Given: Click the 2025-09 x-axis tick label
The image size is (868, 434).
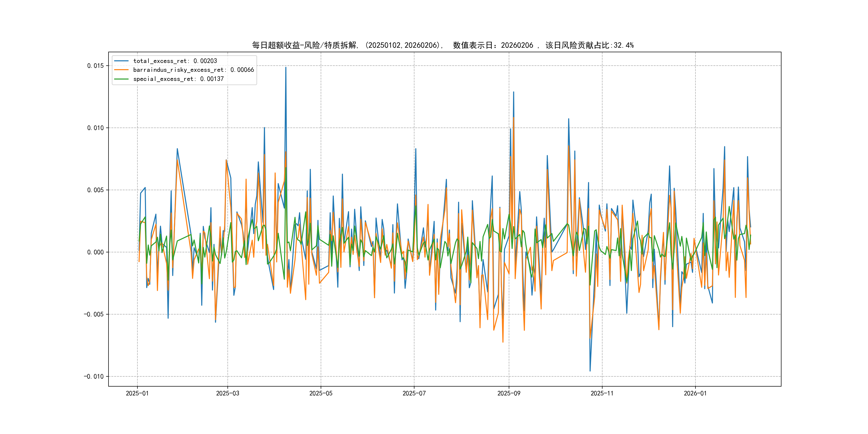Looking at the screenshot, I should [509, 393].
